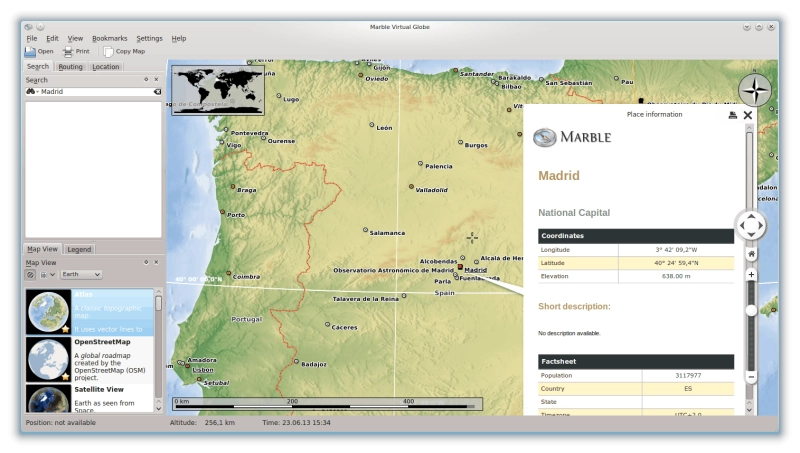Screen dimensions: 800x453
Task: Switch to the Routing tab
Action: point(70,67)
